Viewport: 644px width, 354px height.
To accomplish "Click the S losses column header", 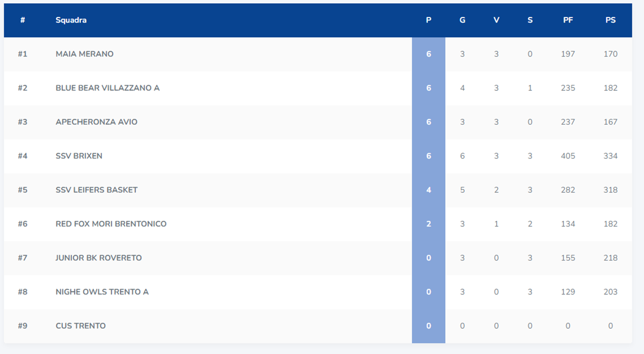I will (x=530, y=20).
